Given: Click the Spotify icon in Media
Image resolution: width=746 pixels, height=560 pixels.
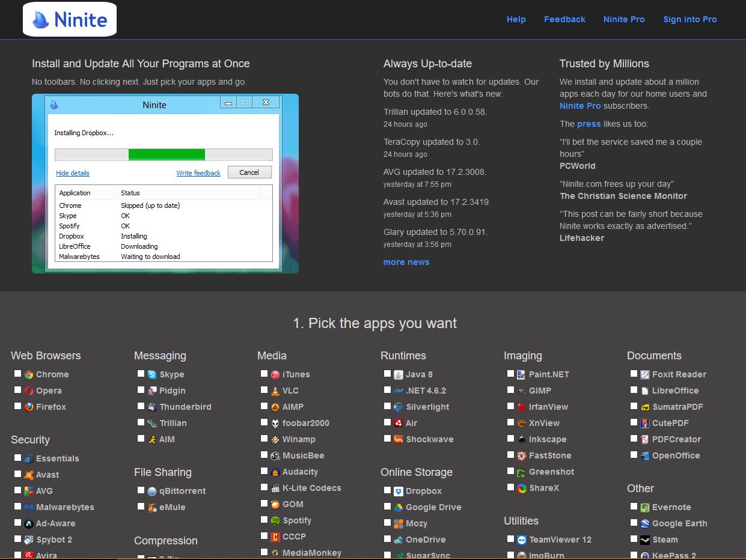Looking at the screenshot, I should (x=275, y=520).
